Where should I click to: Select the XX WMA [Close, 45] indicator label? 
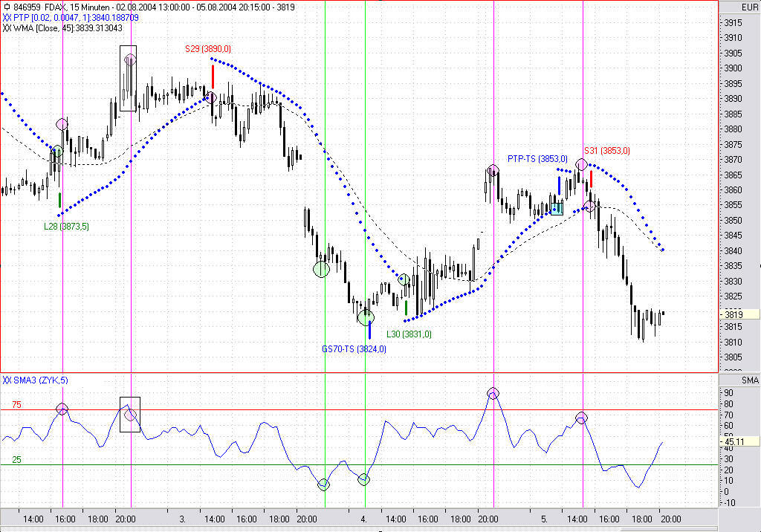pyautogui.click(x=62, y=28)
